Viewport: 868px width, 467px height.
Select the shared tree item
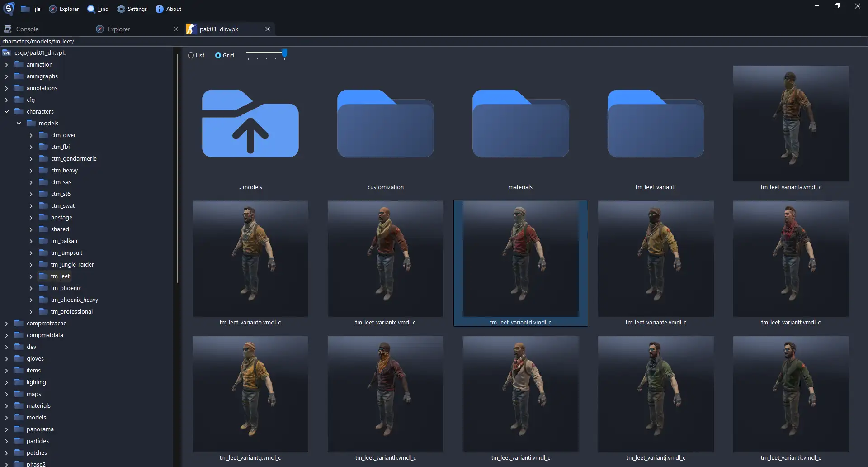point(60,229)
